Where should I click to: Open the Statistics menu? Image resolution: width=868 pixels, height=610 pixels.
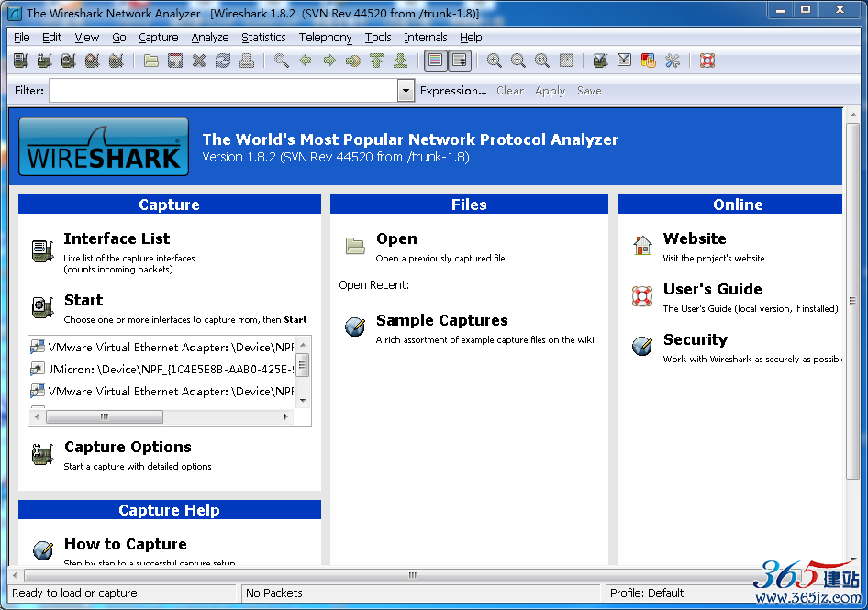[263, 37]
